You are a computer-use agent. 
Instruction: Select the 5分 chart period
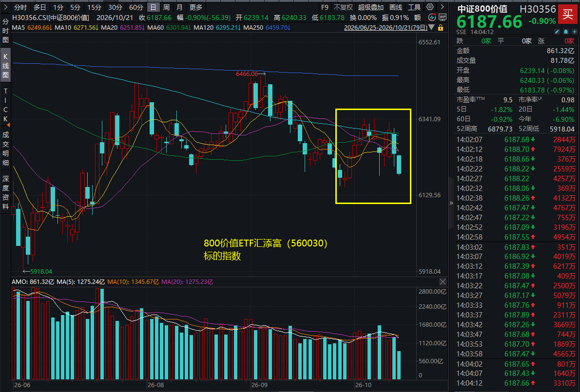click(75, 7)
